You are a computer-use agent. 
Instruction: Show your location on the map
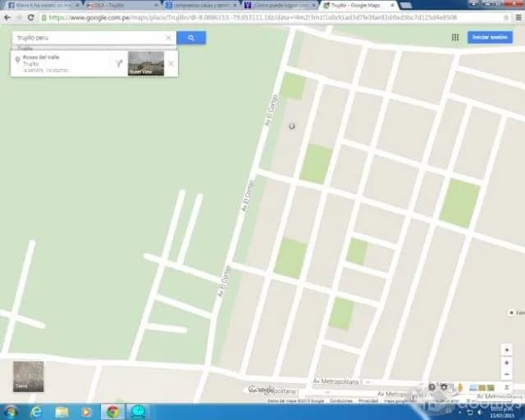click(x=506, y=350)
